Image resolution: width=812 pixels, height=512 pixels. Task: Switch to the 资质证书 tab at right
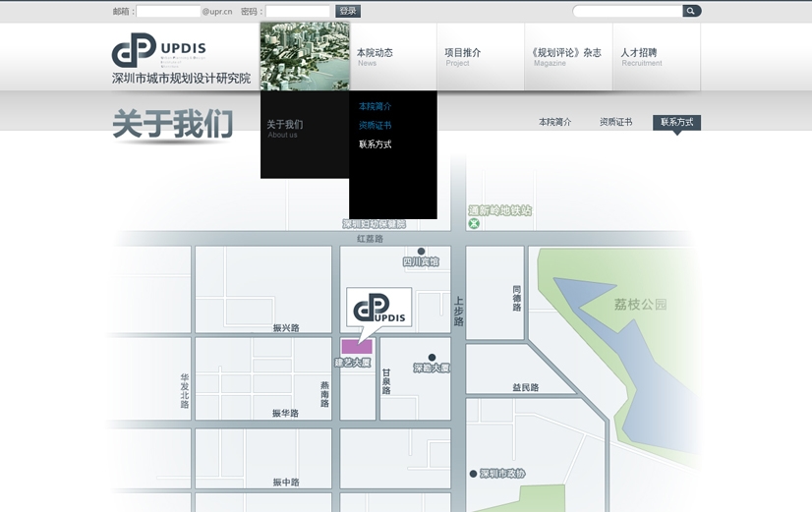tap(615, 123)
